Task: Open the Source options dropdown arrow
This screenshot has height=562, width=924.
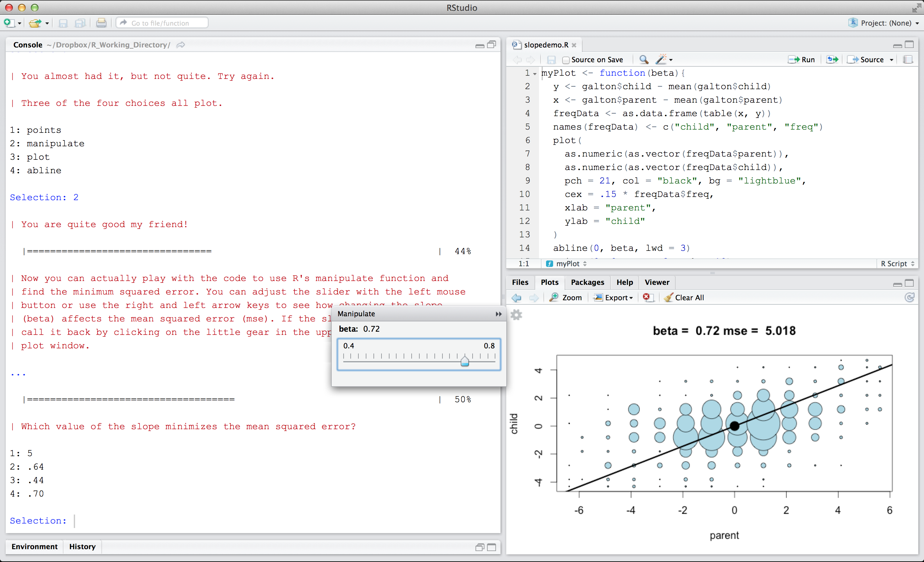Action: [891, 60]
